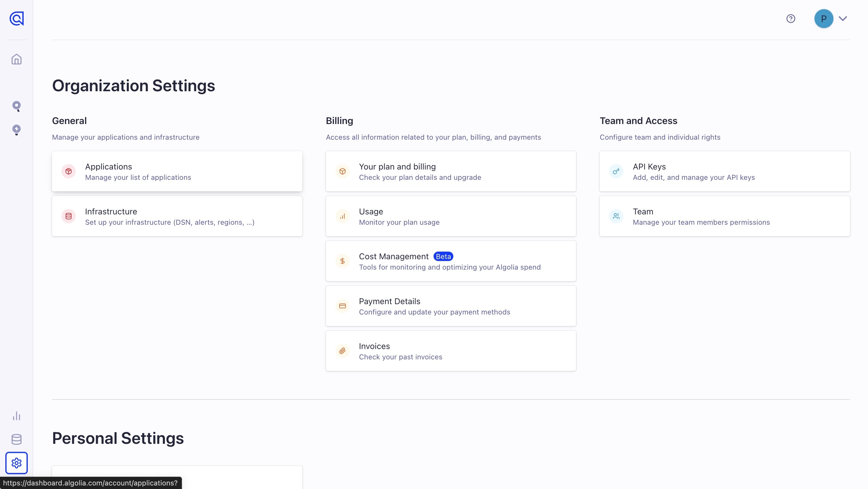The image size is (868, 489).
Task: Click the P user avatar
Action: pos(824,19)
